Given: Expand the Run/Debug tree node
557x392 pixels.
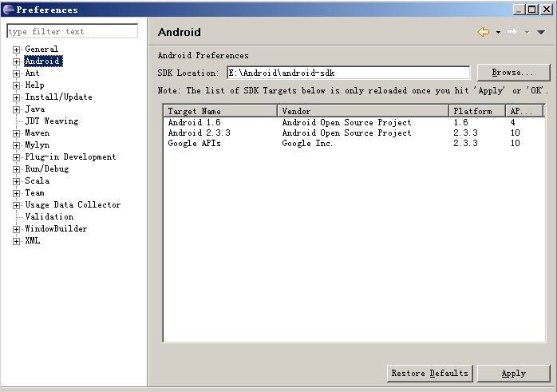Looking at the screenshot, I should tap(16, 169).
